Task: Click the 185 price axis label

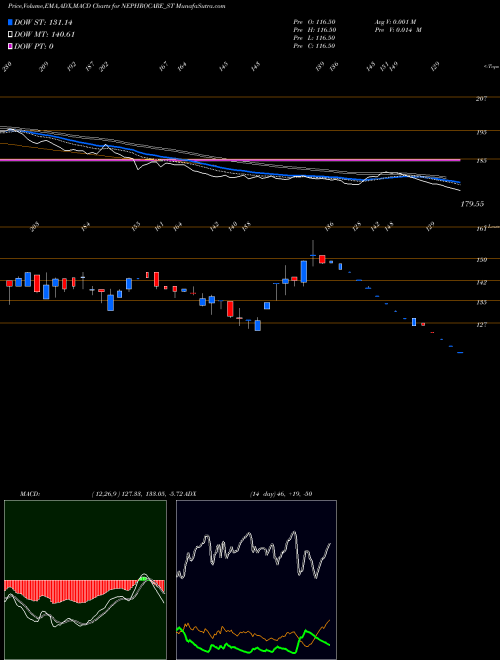Action: click(481, 160)
